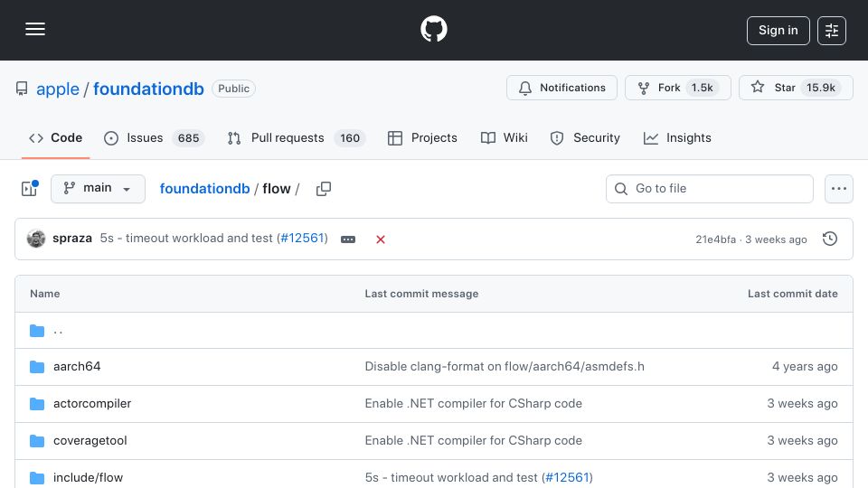Open the foundationdb repository title link
Image resolution: width=868 pixels, height=488 pixels.
pyautogui.click(x=148, y=89)
